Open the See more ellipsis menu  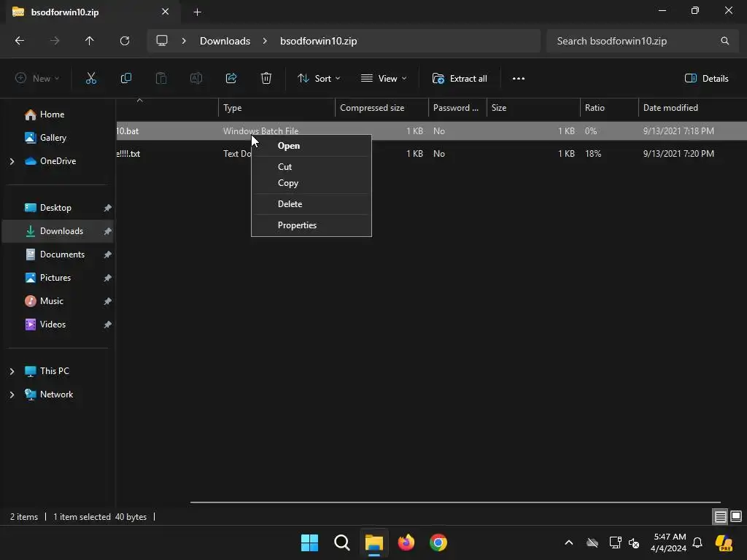[x=519, y=79]
